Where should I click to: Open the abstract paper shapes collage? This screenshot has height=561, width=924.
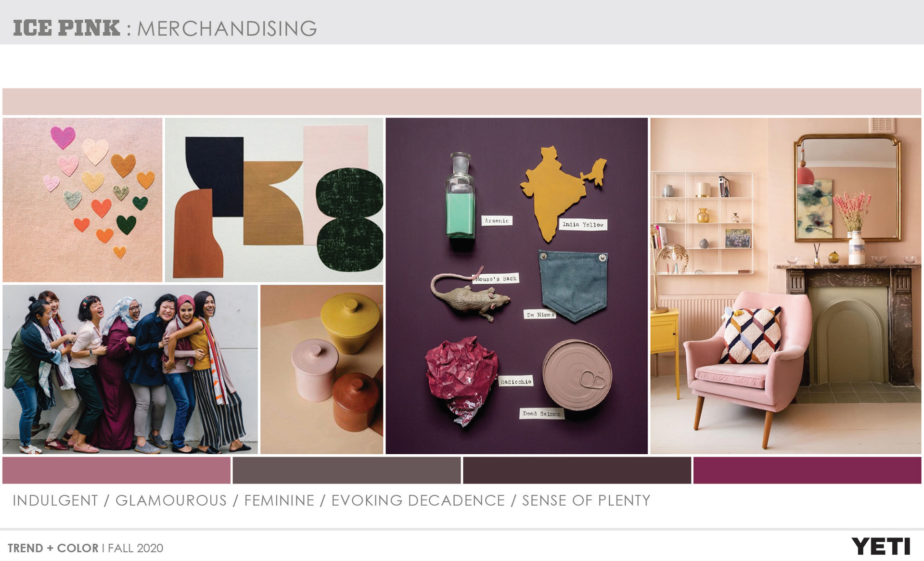tap(274, 200)
